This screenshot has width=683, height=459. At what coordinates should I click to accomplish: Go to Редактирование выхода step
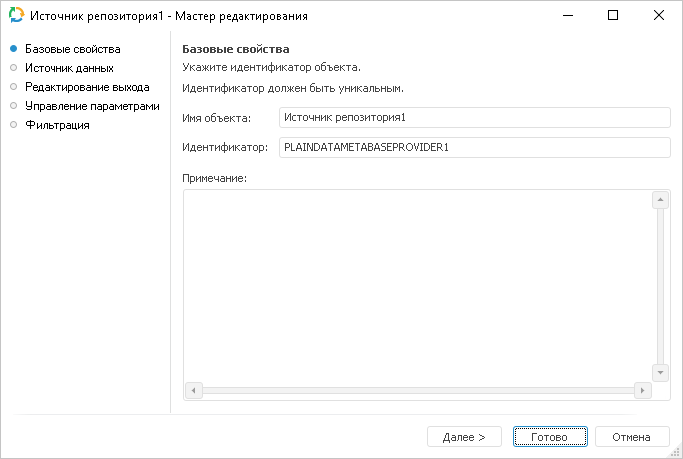point(87,87)
